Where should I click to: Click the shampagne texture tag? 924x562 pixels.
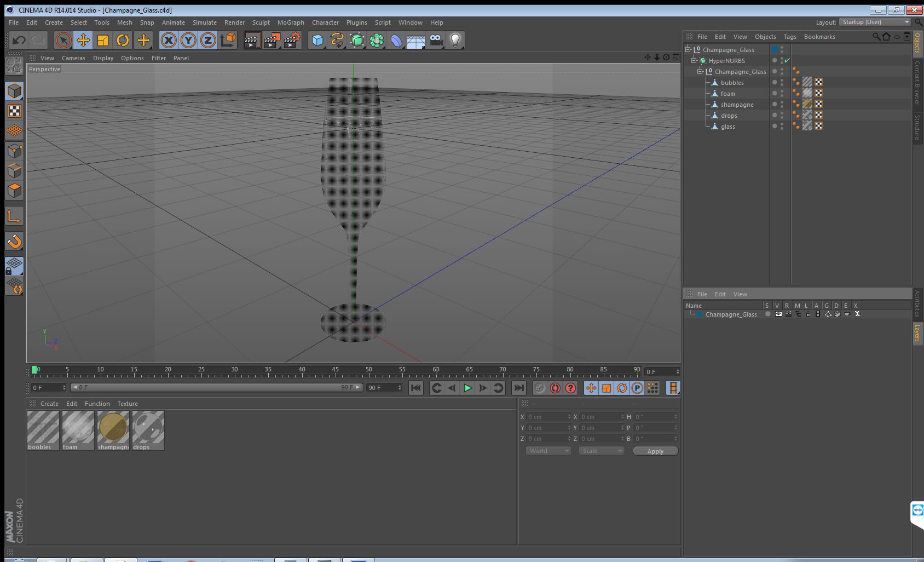click(807, 104)
